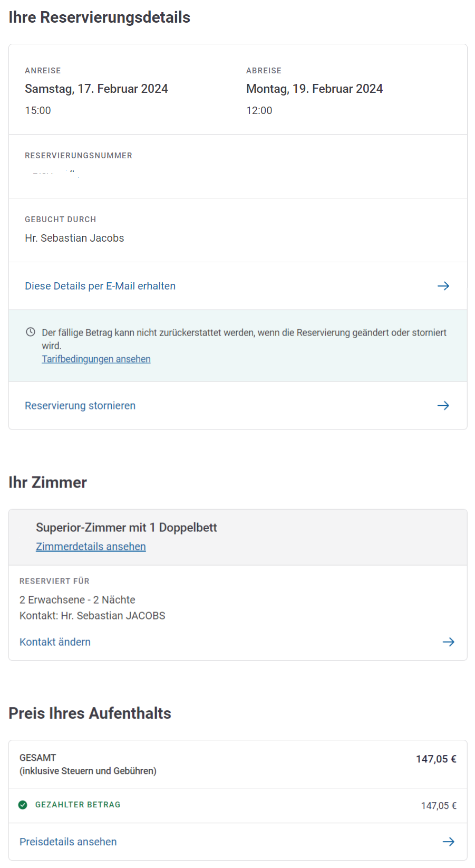Click the arrow beside Preisdetails ansehen
Image resolution: width=475 pixels, height=868 pixels.
[448, 842]
